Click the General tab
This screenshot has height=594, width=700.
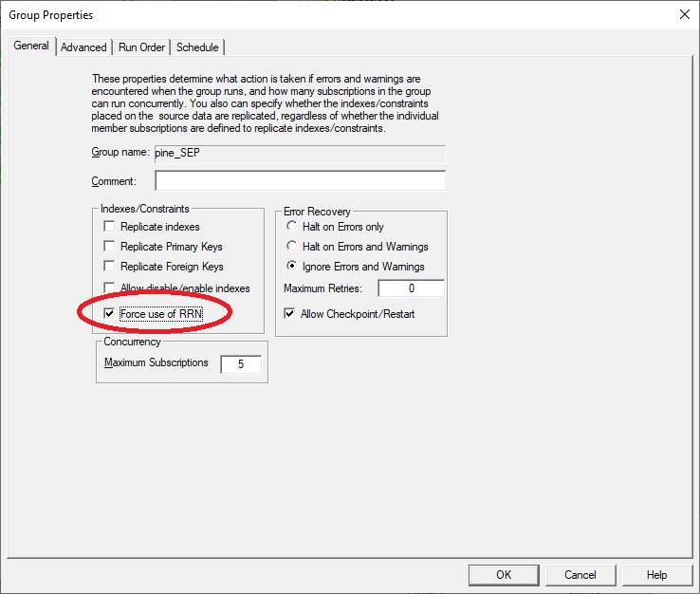pyautogui.click(x=31, y=46)
